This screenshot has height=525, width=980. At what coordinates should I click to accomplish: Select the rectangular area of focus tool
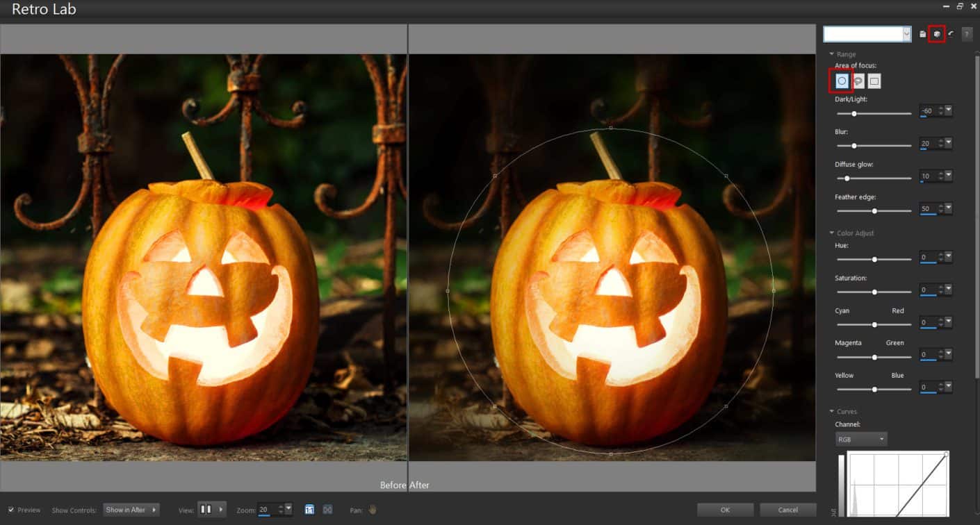pyautogui.click(x=874, y=81)
